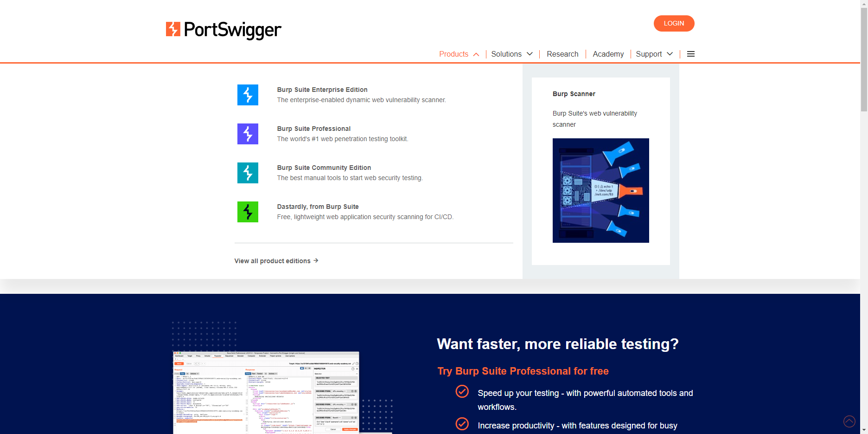The width and height of the screenshot is (868, 434).
Task: Click View all product editions link
Action: [x=276, y=261]
